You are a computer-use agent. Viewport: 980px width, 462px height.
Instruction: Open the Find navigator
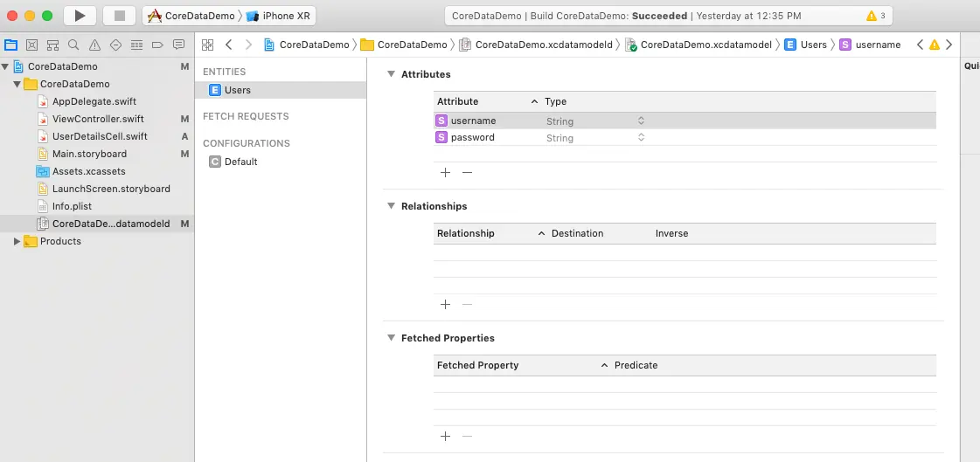(73, 45)
